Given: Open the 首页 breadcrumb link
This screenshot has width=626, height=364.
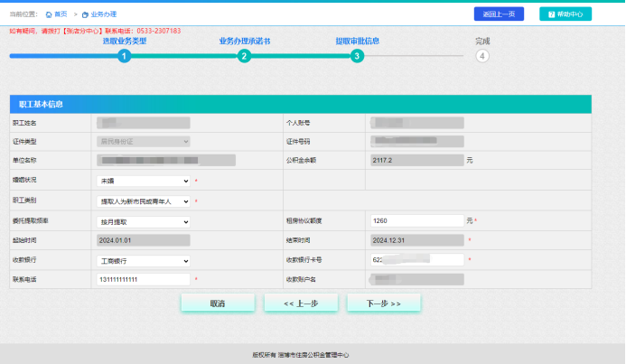Looking at the screenshot, I should click(61, 14).
